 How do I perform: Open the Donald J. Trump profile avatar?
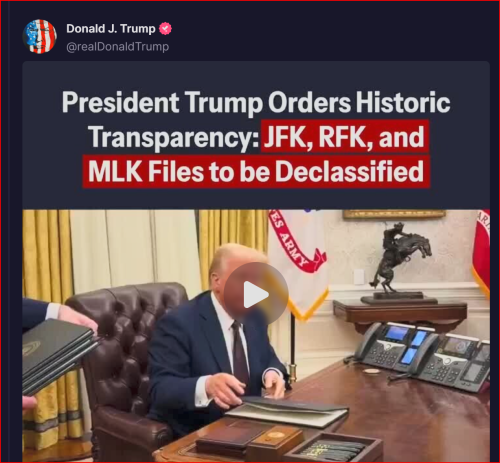[39, 36]
